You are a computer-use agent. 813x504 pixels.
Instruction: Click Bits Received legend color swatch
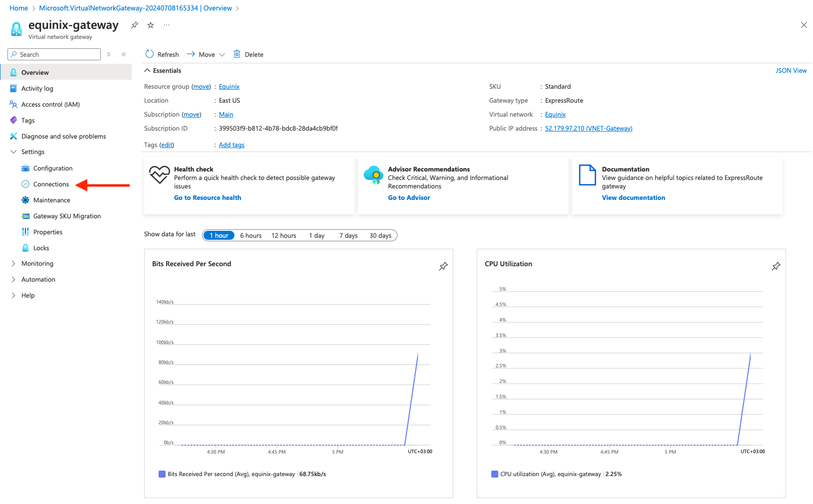(162, 474)
